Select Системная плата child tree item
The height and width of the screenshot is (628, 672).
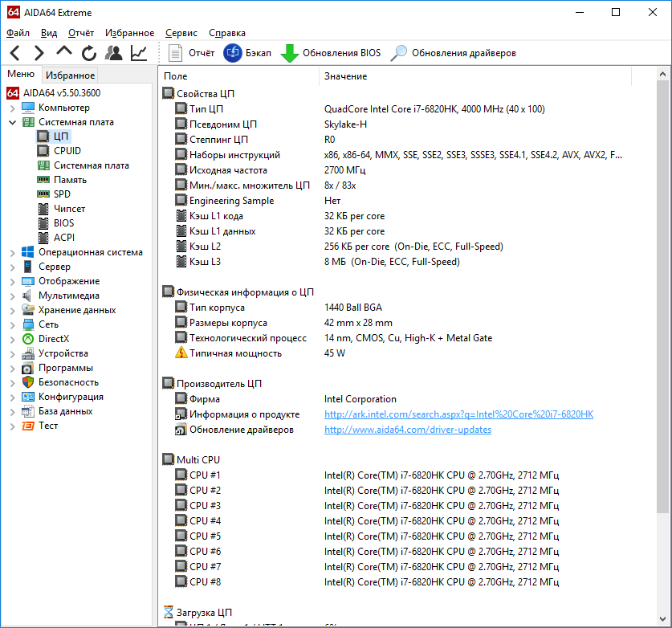[x=83, y=165]
